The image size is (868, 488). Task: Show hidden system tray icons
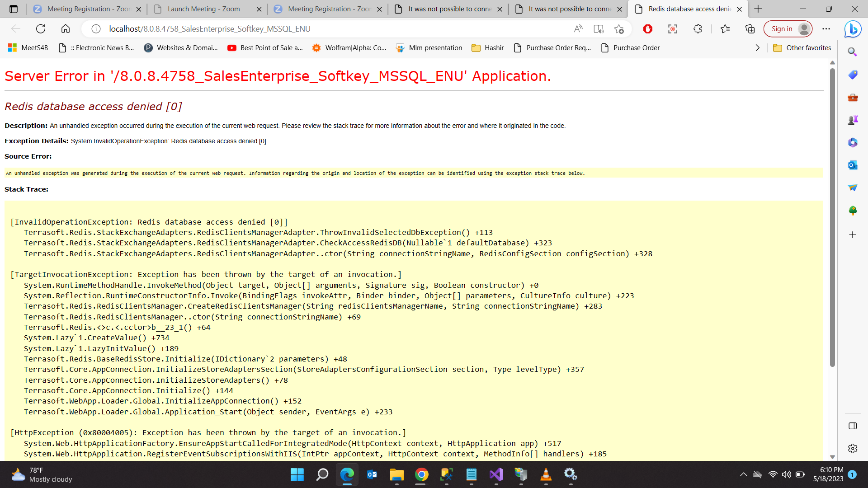coord(743,474)
